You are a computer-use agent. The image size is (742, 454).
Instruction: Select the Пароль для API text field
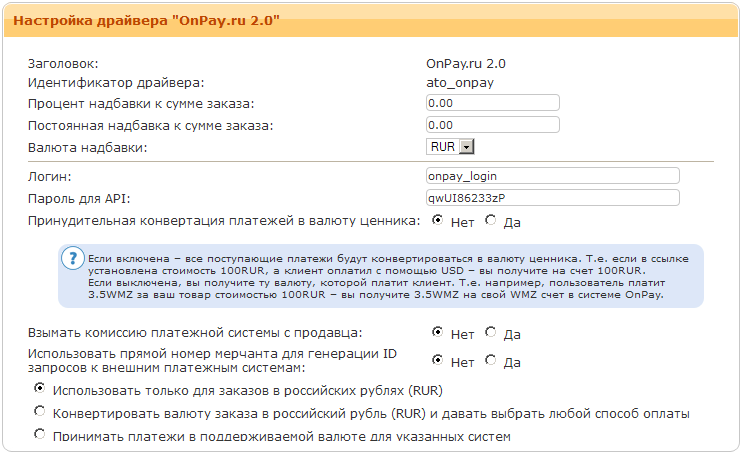coord(552,197)
